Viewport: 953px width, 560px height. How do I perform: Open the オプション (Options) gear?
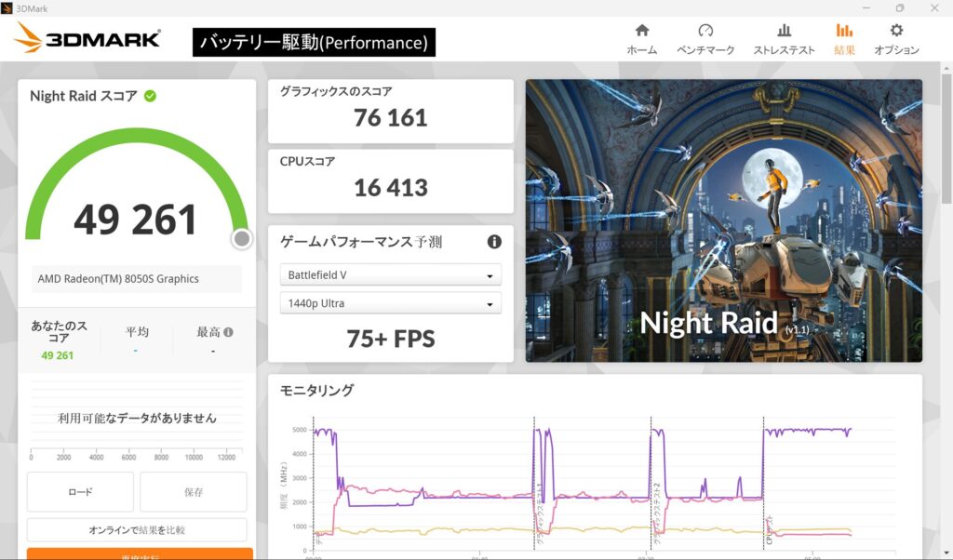point(896,39)
